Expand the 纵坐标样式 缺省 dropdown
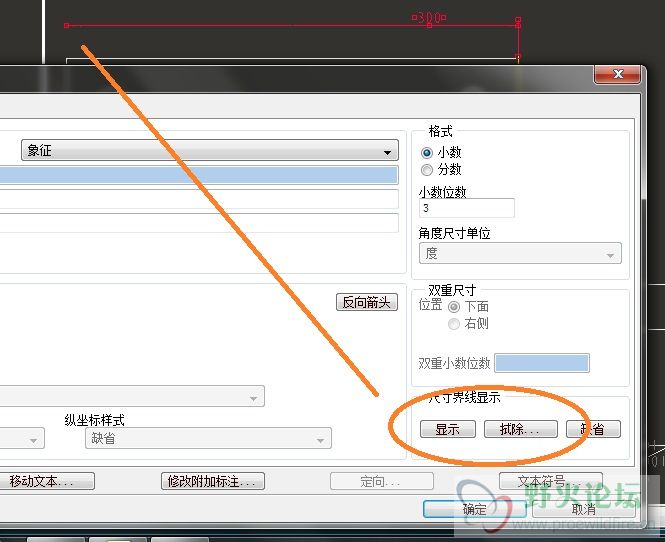This screenshot has height=542, width=665. [208, 438]
